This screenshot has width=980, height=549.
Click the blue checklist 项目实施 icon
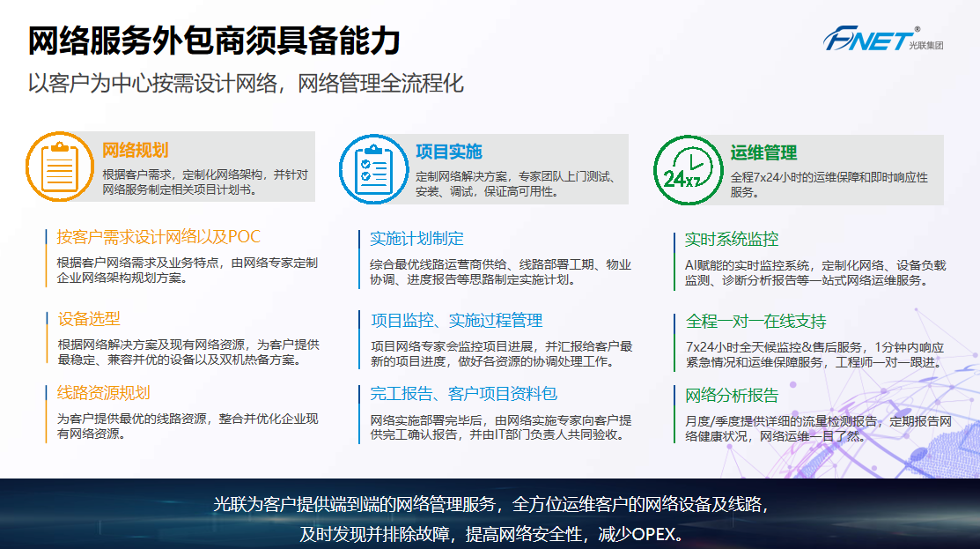373,167
